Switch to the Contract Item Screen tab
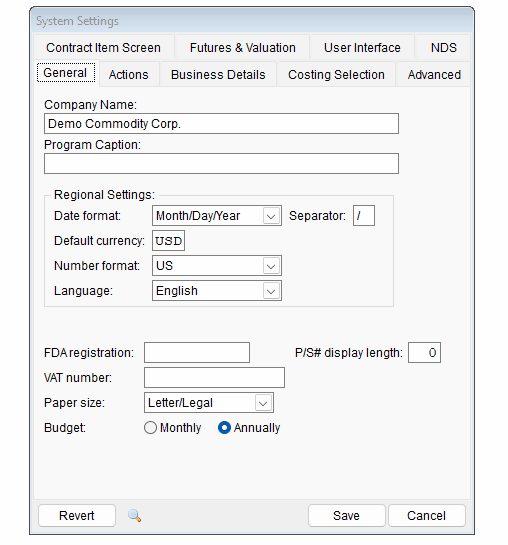Image resolution: width=508 pixels, height=545 pixels. click(x=104, y=47)
